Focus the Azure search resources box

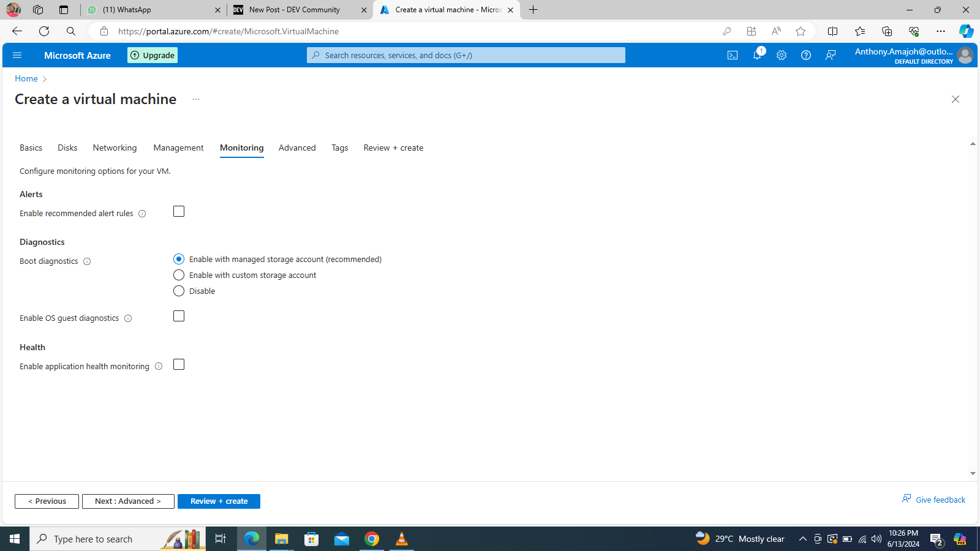pyautogui.click(x=466, y=55)
